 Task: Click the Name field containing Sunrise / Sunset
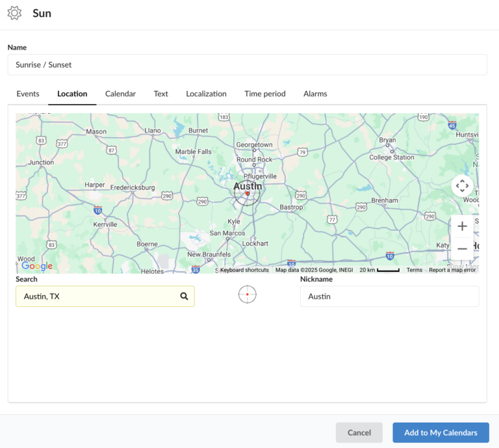point(247,65)
